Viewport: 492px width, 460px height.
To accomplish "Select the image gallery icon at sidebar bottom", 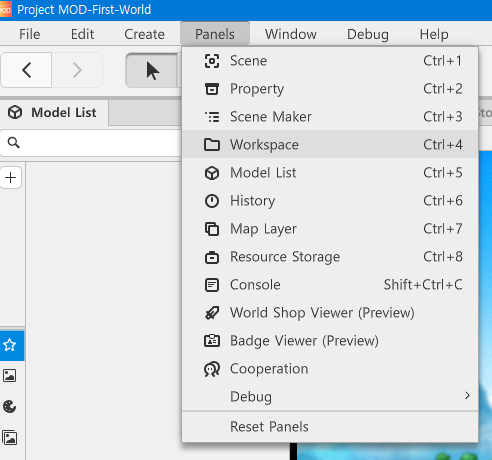I will [10, 438].
